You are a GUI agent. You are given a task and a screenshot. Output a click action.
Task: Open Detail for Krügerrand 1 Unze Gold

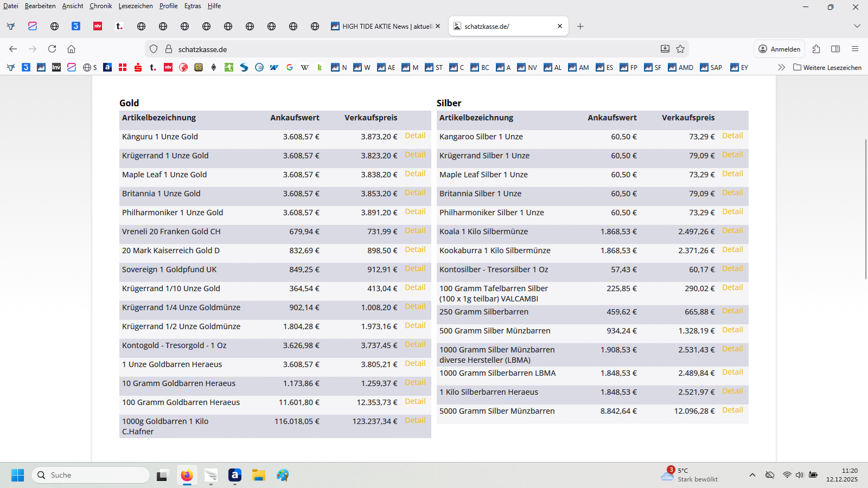point(415,155)
